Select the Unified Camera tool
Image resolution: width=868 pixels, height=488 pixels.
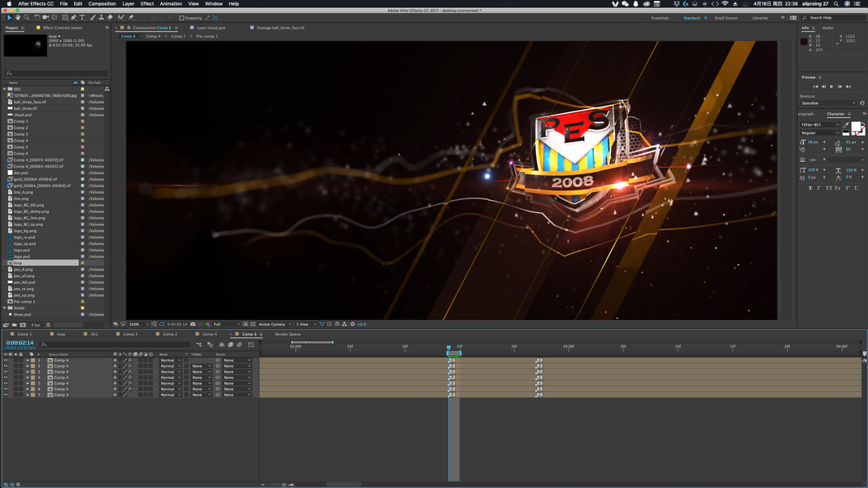coord(46,18)
